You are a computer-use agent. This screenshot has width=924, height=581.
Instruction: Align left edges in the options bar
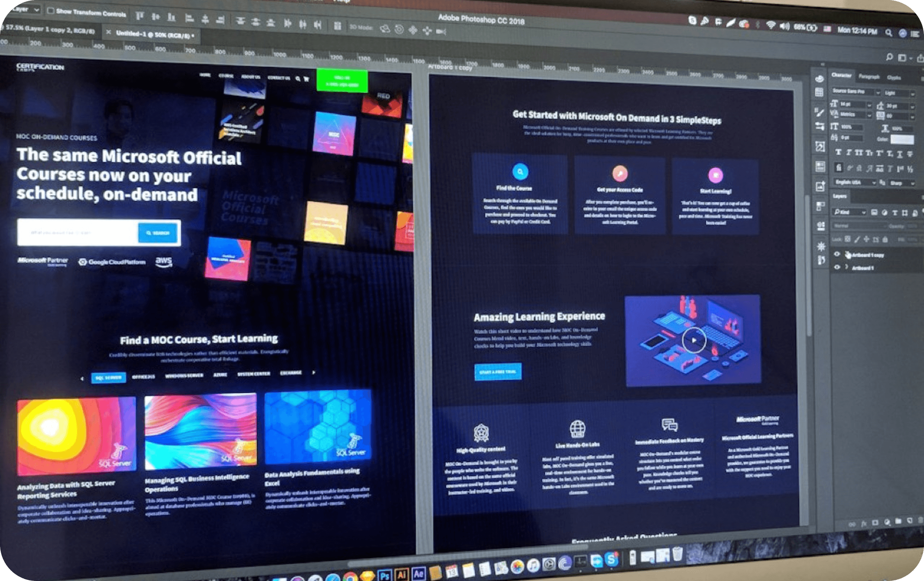[189, 18]
